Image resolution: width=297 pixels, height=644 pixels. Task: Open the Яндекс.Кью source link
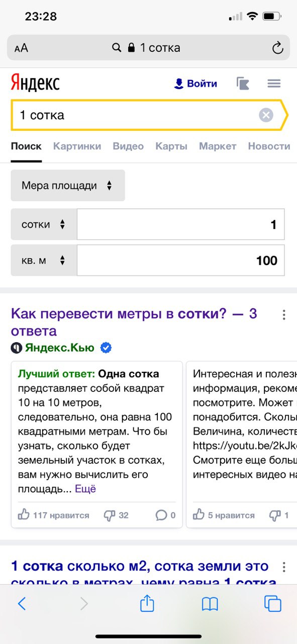pyautogui.click(x=61, y=347)
